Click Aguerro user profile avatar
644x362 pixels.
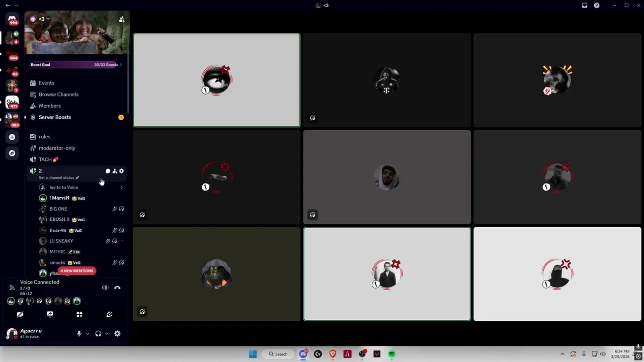12,334
